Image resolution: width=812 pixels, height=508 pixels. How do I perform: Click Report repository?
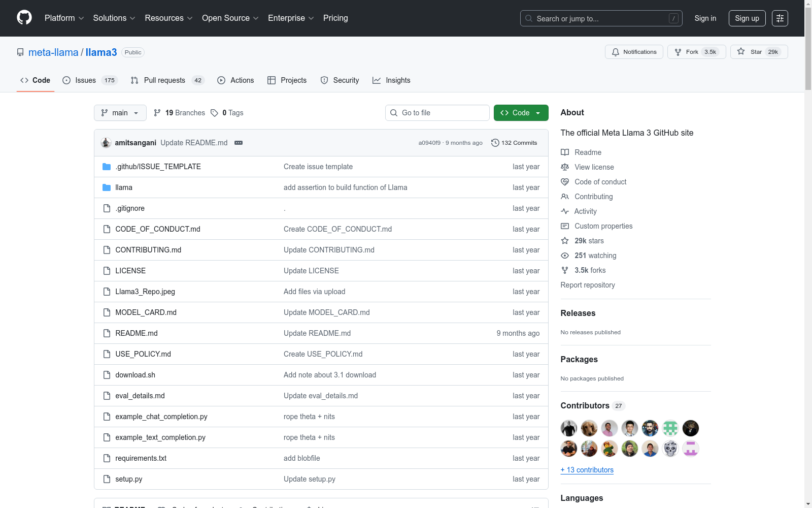tap(588, 285)
